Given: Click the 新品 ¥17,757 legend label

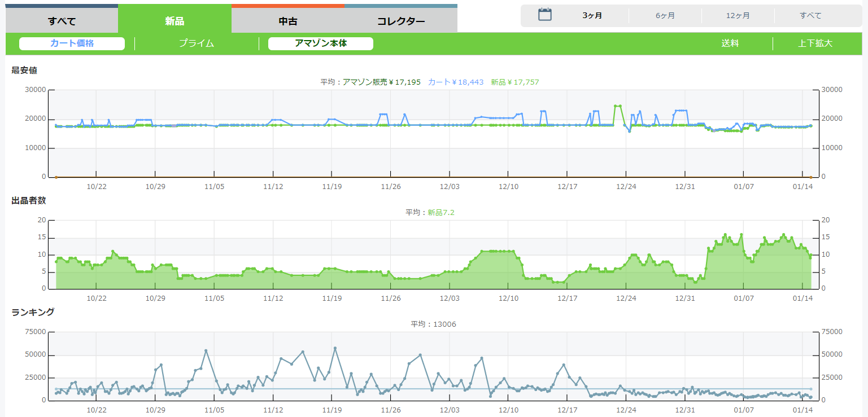Looking at the screenshot, I should 515,82.
